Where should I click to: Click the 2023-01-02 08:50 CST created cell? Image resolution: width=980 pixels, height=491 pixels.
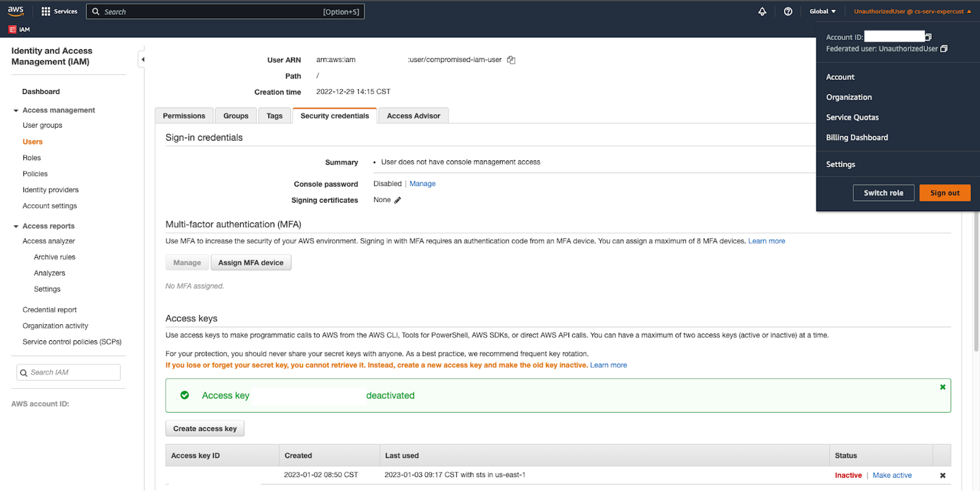tap(321, 475)
